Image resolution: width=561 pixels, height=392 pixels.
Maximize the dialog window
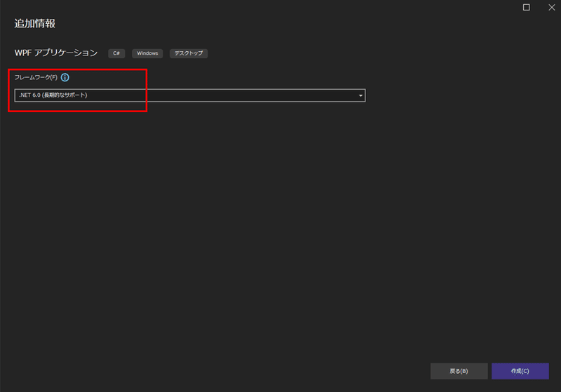[x=527, y=7]
